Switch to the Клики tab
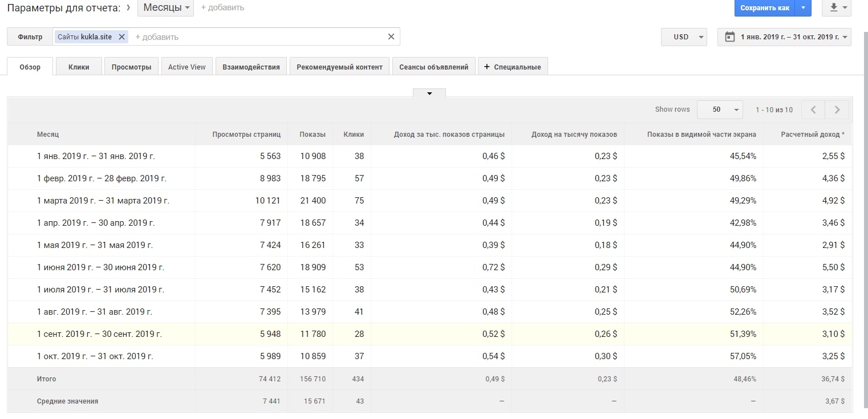868x419 pixels. click(x=79, y=67)
